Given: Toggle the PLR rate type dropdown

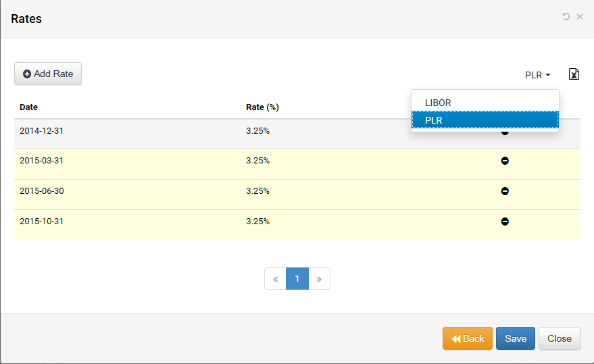Looking at the screenshot, I should click(x=538, y=75).
